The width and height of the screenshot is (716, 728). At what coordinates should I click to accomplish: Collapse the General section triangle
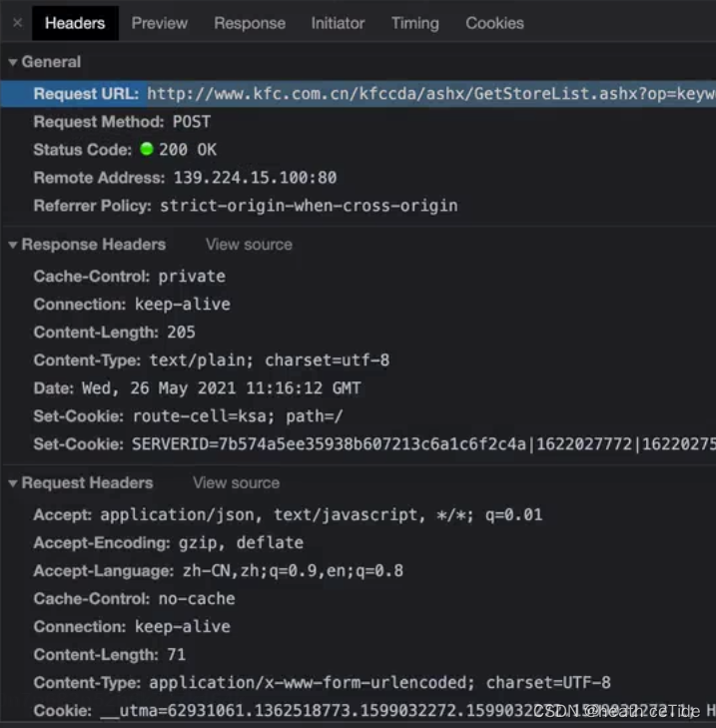(13, 62)
